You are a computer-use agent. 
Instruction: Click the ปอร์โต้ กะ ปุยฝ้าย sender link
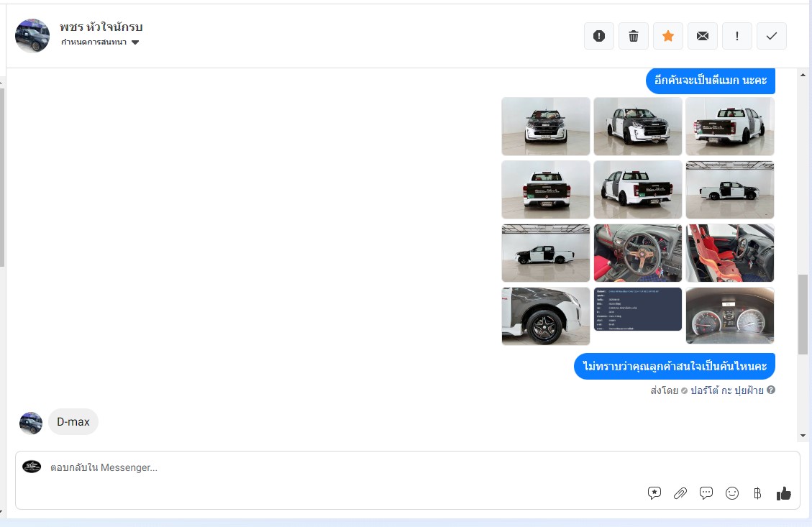tap(727, 390)
